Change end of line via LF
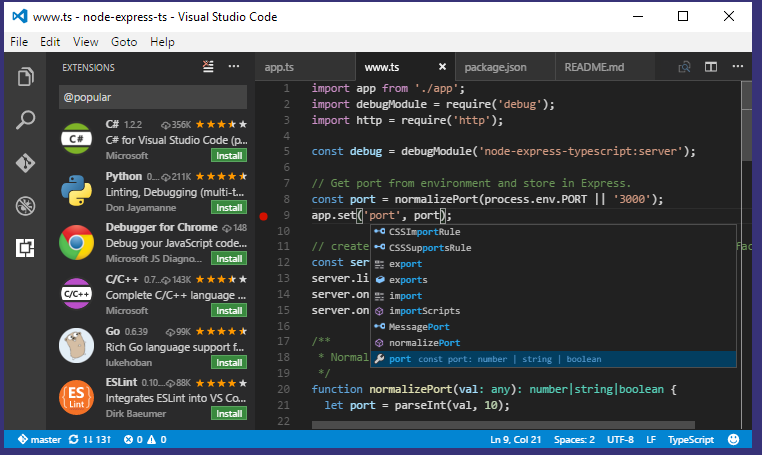762x455 pixels. (x=651, y=439)
